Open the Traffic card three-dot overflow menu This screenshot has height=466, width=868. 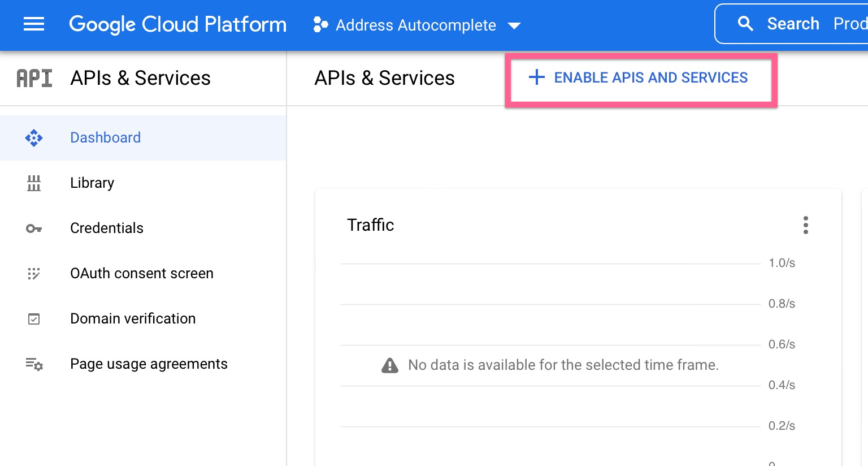(x=806, y=225)
